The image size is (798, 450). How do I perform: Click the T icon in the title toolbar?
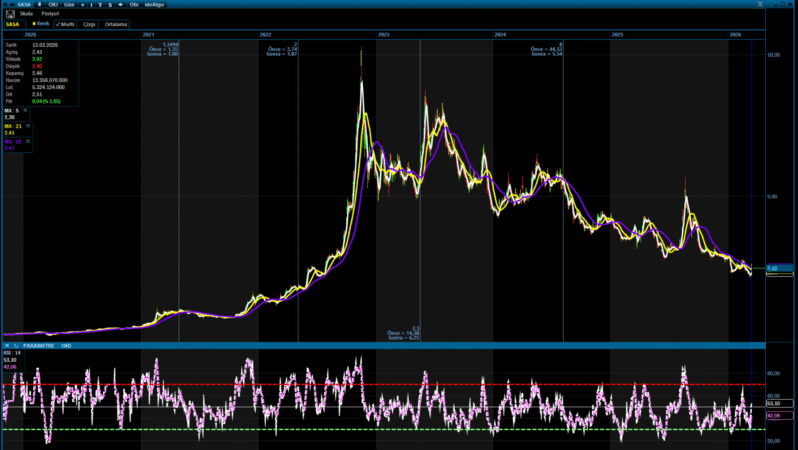(99, 4)
